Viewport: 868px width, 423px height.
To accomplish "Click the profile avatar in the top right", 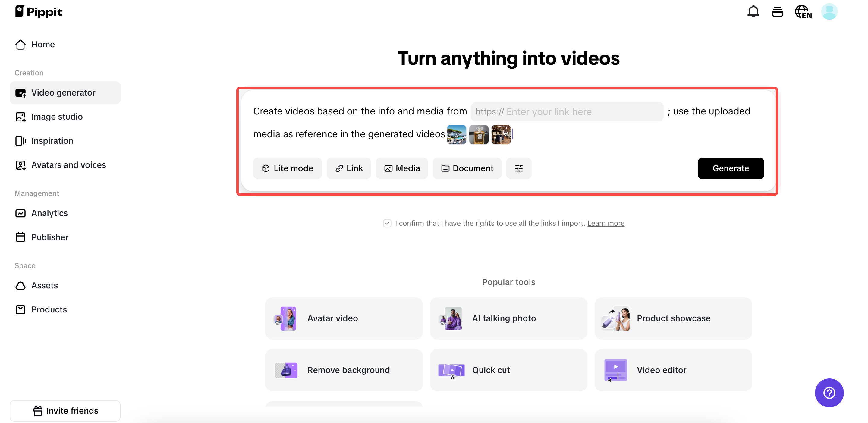I will [x=829, y=11].
